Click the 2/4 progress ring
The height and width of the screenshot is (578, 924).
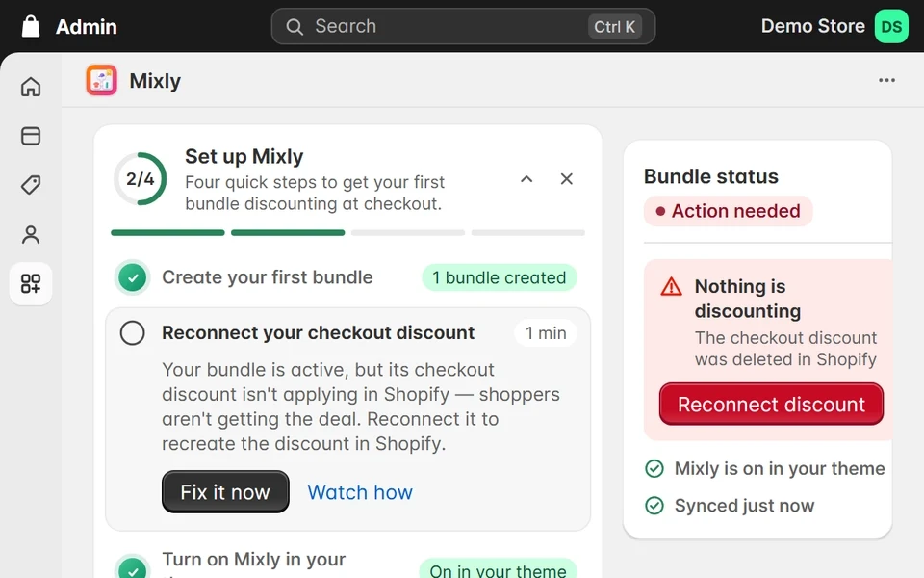click(141, 179)
